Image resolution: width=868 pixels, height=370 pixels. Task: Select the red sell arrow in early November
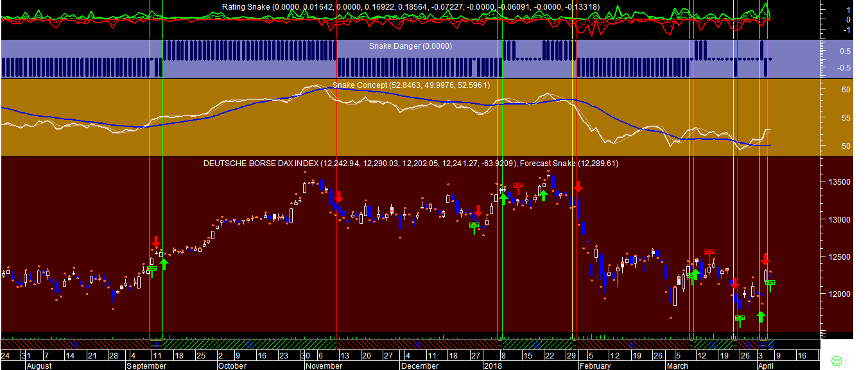click(338, 197)
